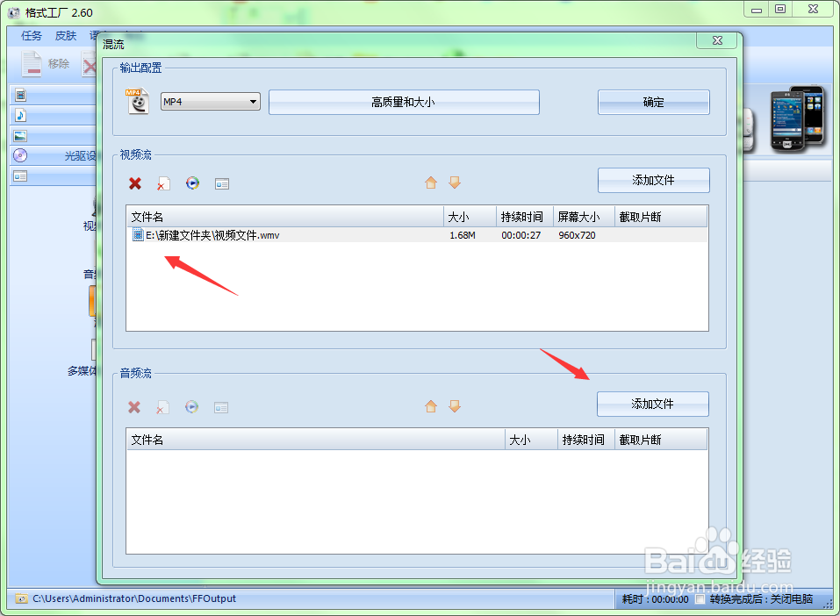The image size is (840, 616).
Task: Sort audio list by 文件名 column
Action: pyautogui.click(x=315, y=440)
